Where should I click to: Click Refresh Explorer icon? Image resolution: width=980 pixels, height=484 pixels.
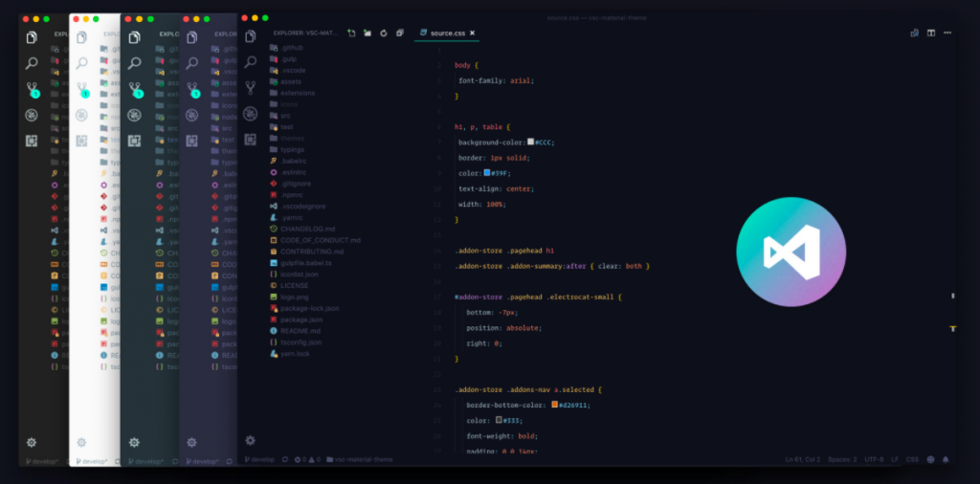(x=384, y=33)
